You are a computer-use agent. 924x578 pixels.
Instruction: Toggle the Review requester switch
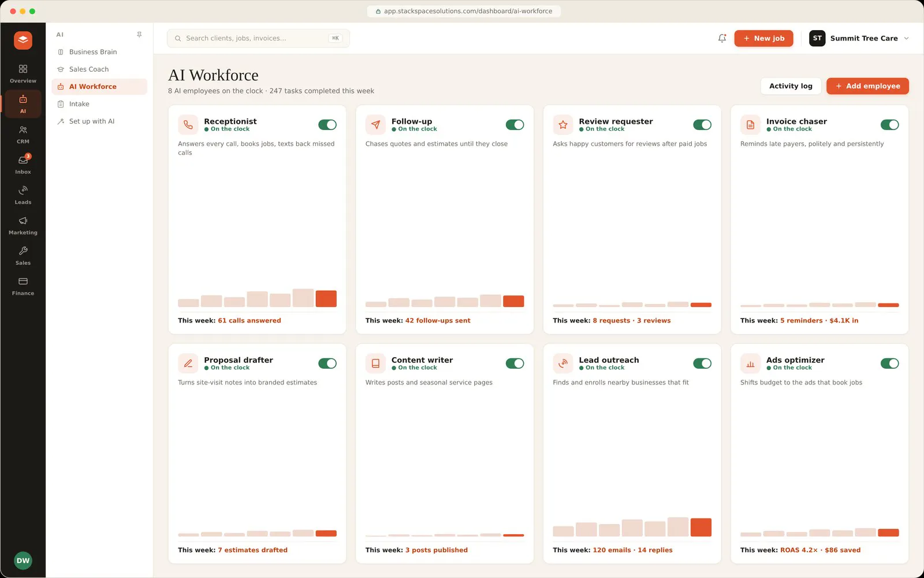[x=702, y=125]
